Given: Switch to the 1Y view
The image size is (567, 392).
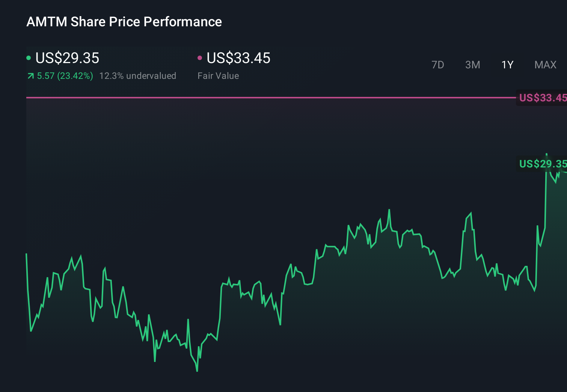Looking at the screenshot, I should point(507,65).
